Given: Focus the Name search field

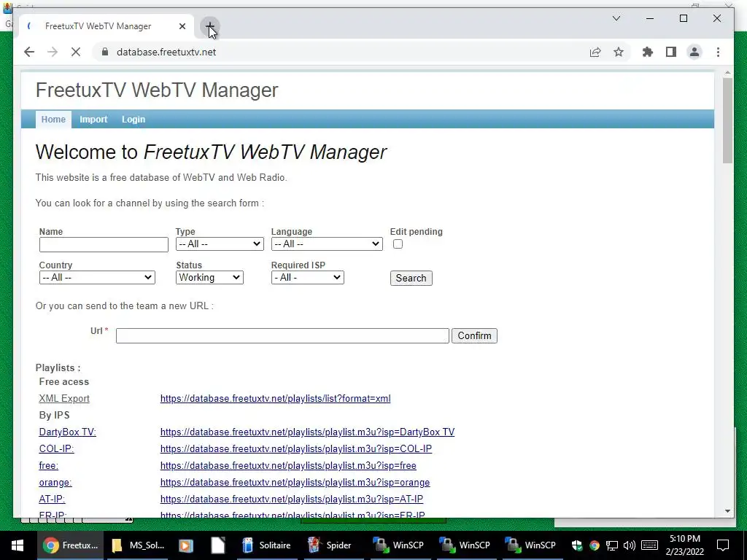Looking at the screenshot, I should [x=104, y=244].
